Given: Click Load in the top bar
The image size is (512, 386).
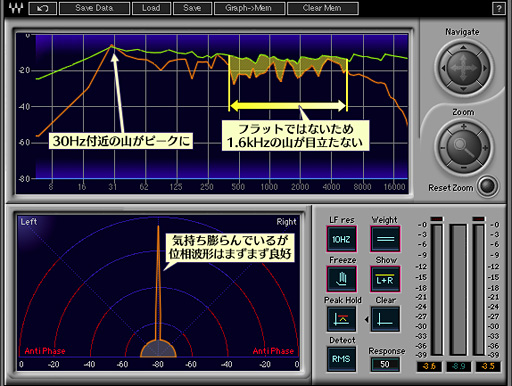Looking at the screenshot, I should [x=151, y=8].
